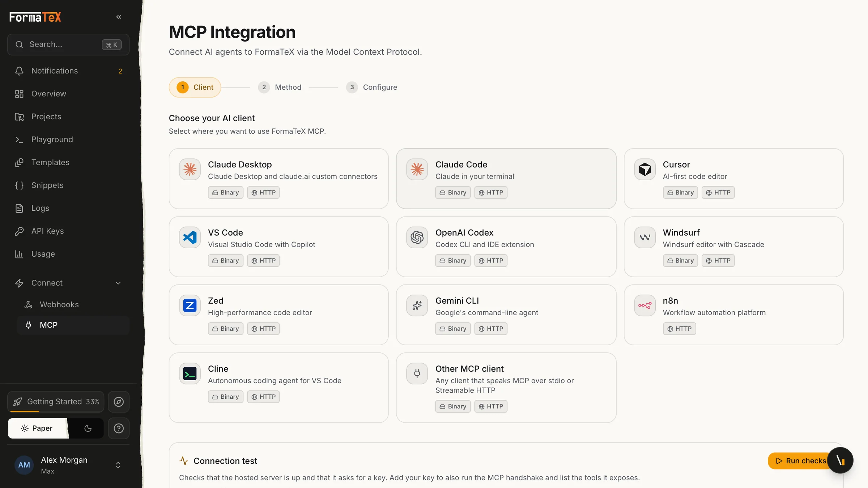This screenshot has height=488, width=868.
Task: Go to the Method step
Action: 280,87
